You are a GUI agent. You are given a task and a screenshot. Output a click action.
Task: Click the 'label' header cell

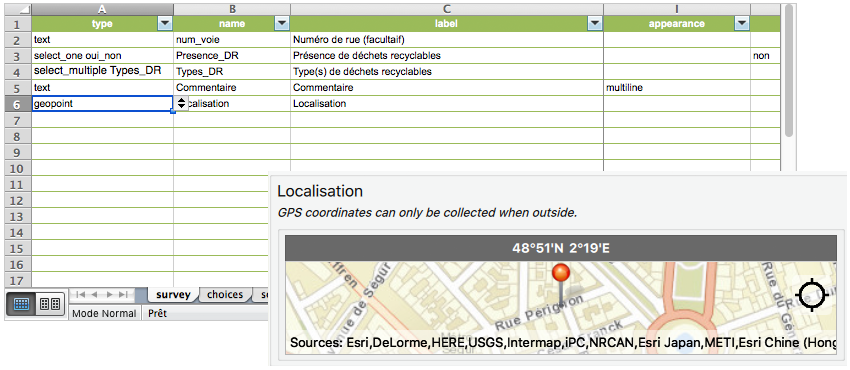[447, 24]
